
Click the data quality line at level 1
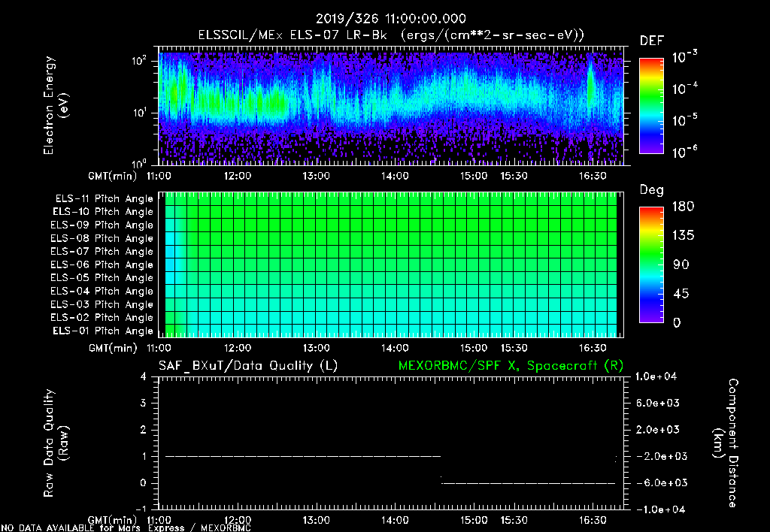[x=303, y=456]
